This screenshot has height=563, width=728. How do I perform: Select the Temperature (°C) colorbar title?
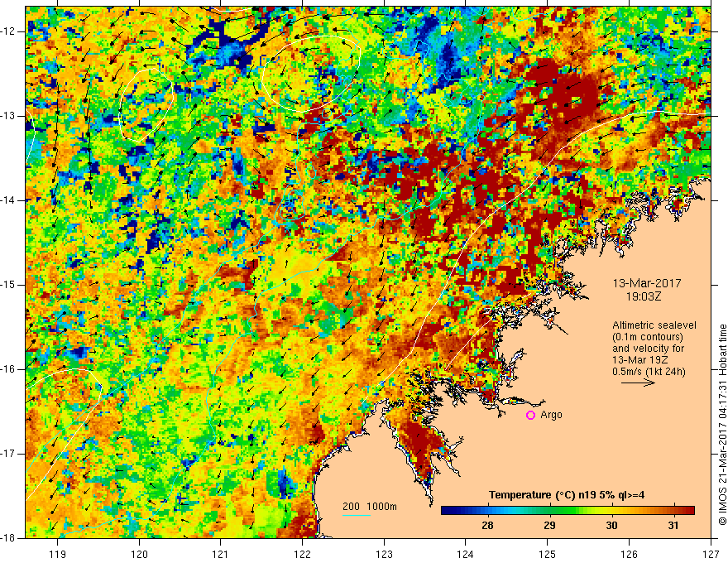point(559,495)
